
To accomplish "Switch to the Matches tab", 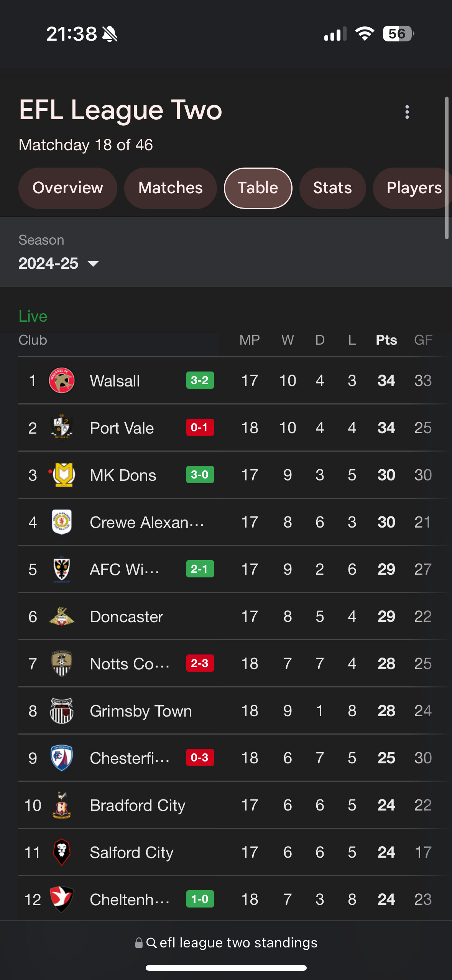I will pyautogui.click(x=171, y=188).
